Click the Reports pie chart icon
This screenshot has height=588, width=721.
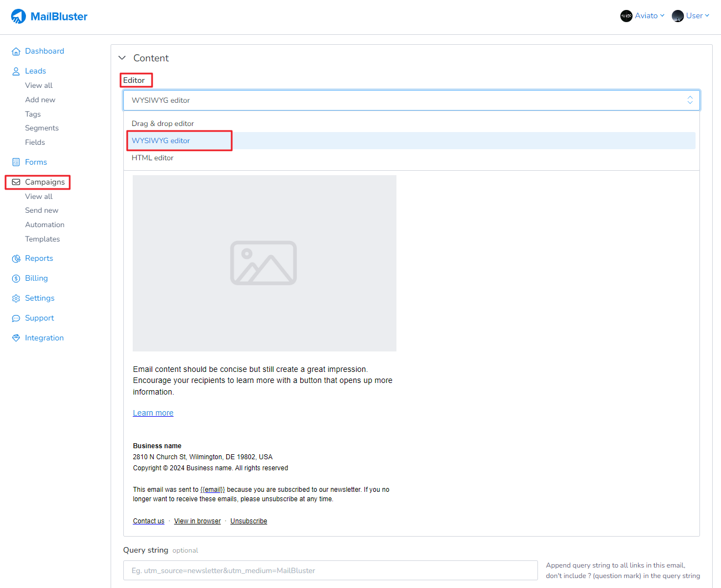16,259
